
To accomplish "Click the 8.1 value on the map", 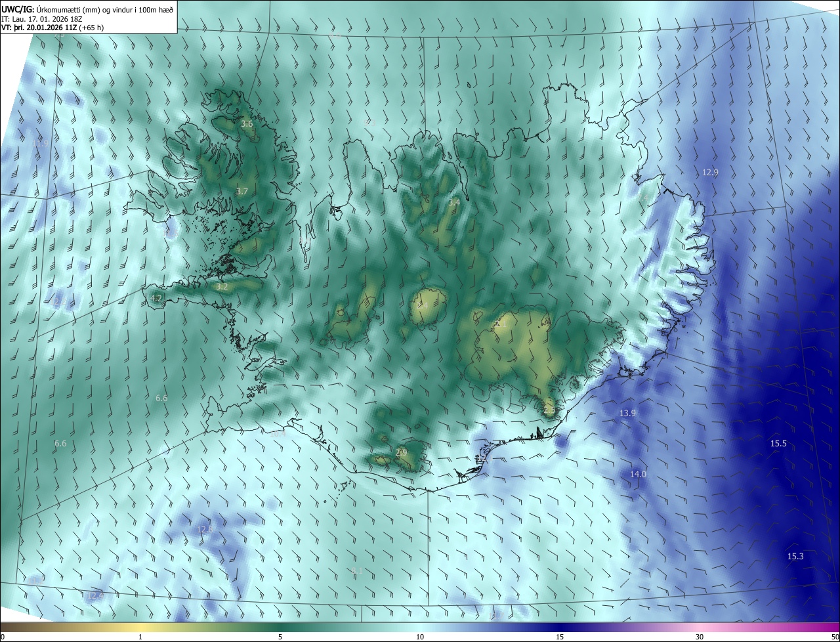I will (x=357, y=571).
